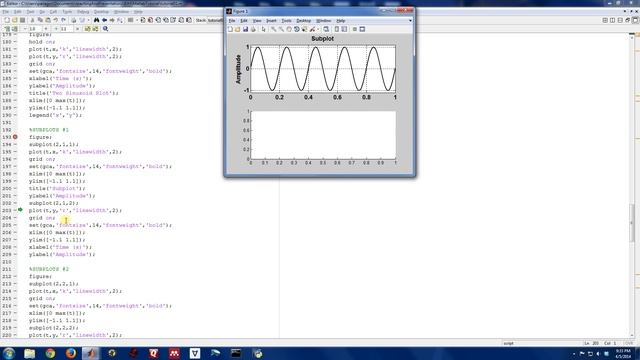Open Window menu in Figure 1 window
The height and width of the screenshot is (360, 640).
[324, 21]
